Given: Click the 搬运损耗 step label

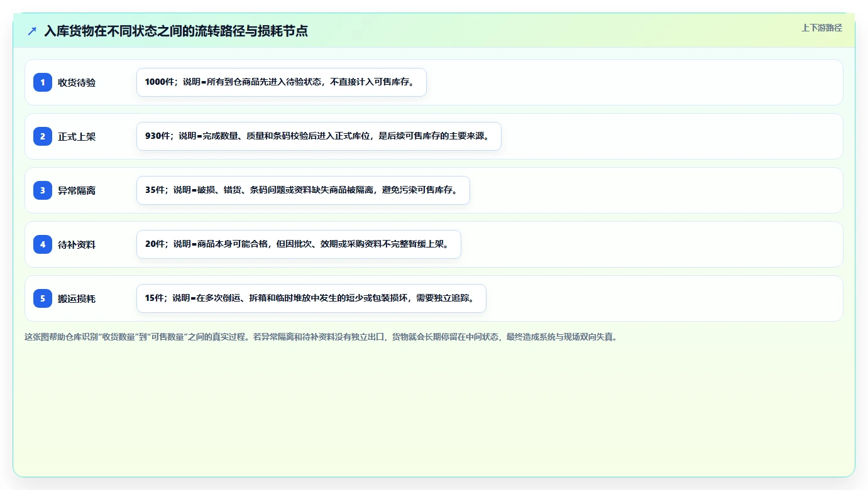Looking at the screenshot, I should tap(77, 298).
